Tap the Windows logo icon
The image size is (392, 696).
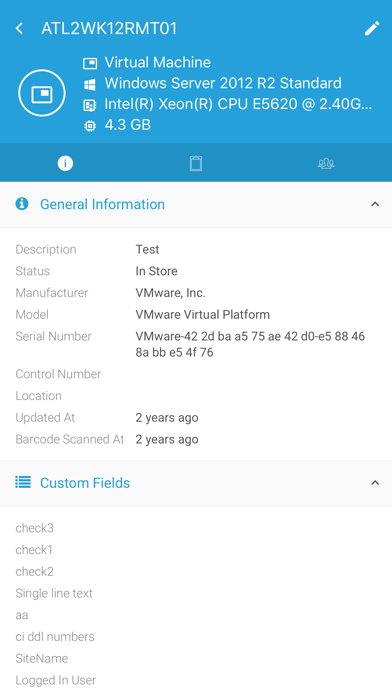click(x=90, y=84)
